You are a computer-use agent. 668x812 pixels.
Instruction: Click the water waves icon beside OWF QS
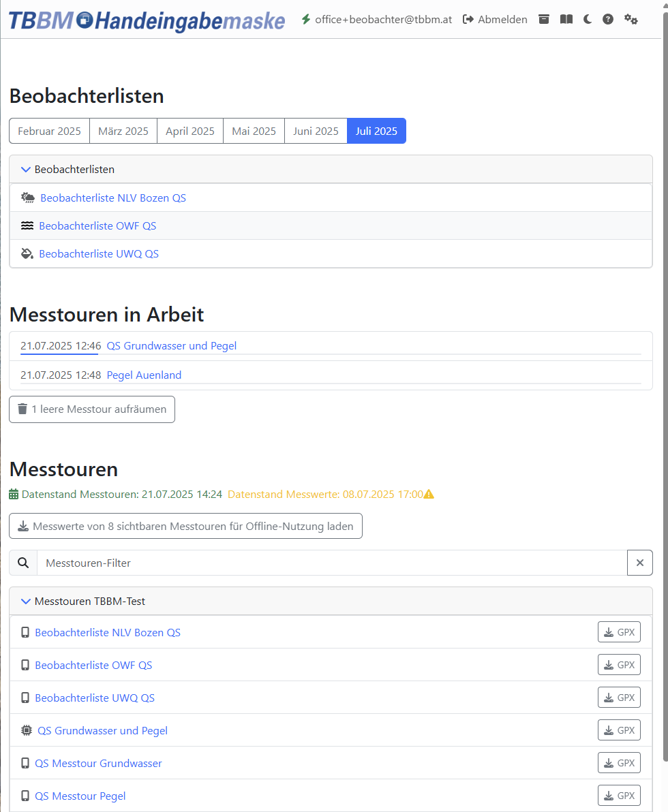pyautogui.click(x=27, y=225)
